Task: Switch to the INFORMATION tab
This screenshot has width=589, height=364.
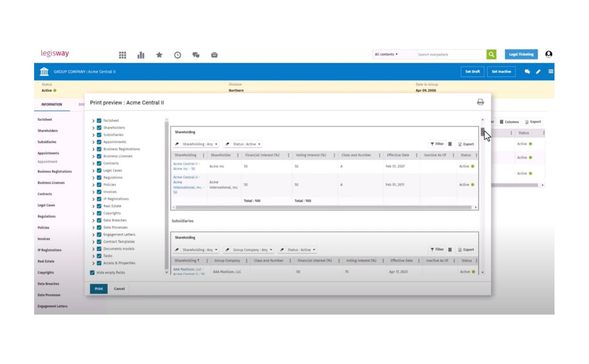Action: (x=52, y=104)
